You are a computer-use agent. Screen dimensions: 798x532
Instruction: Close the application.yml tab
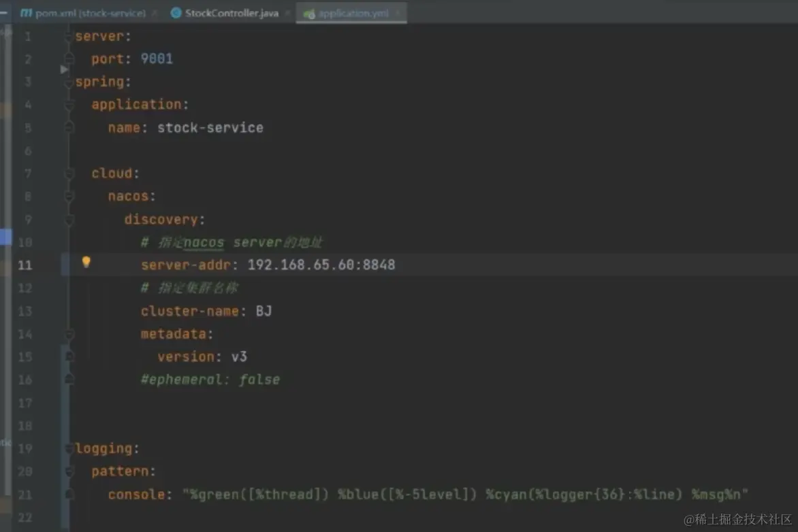coord(398,13)
